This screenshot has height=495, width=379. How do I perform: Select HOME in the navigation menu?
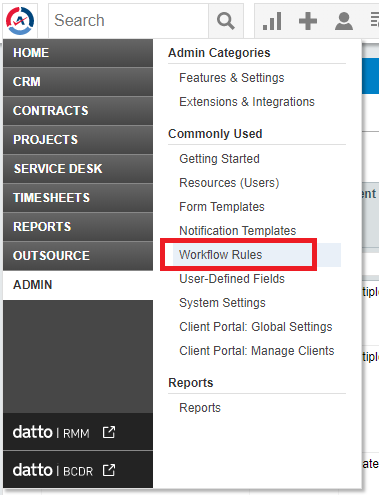[x=78, y=53]
